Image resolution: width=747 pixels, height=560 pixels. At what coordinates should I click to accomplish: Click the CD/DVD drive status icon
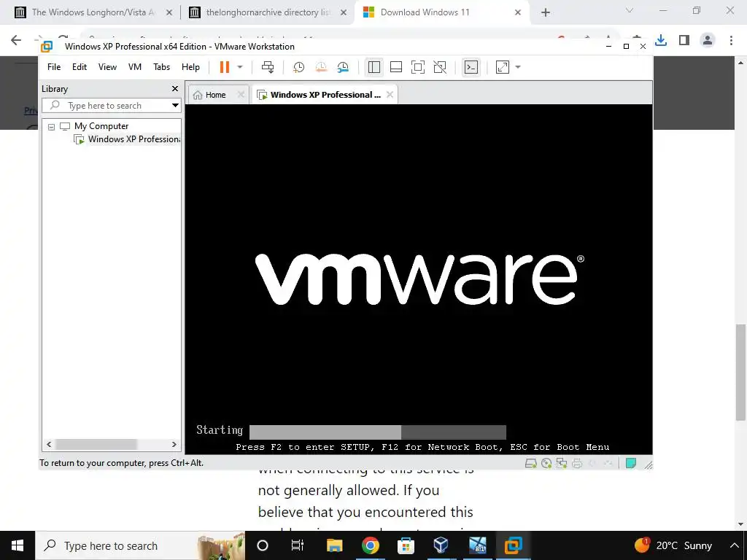tap(546, 463)
